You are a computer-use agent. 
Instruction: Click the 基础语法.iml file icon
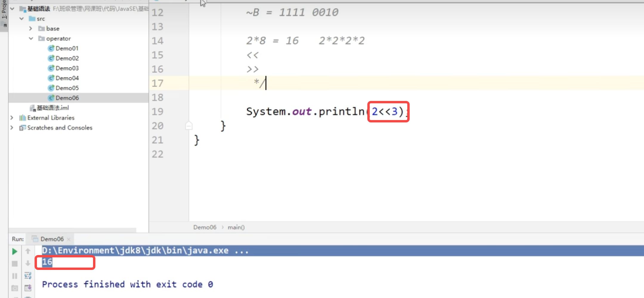[x=32, y=108]
